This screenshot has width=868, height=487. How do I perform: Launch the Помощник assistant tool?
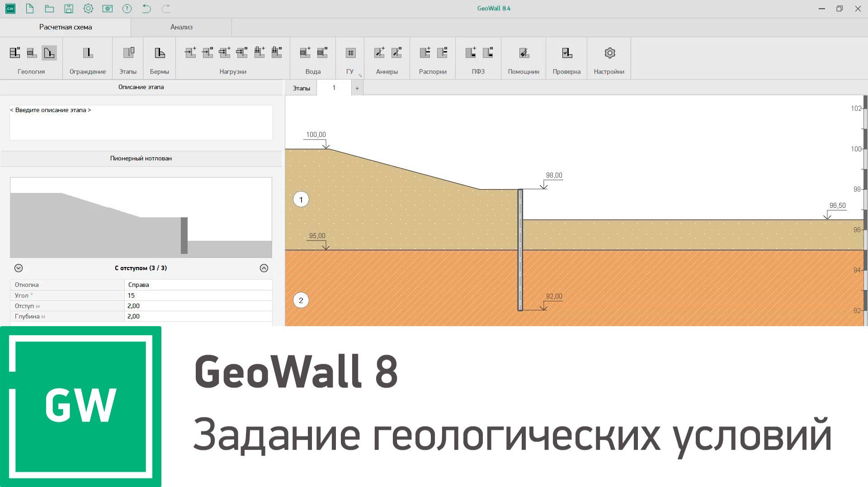[524, 53]
